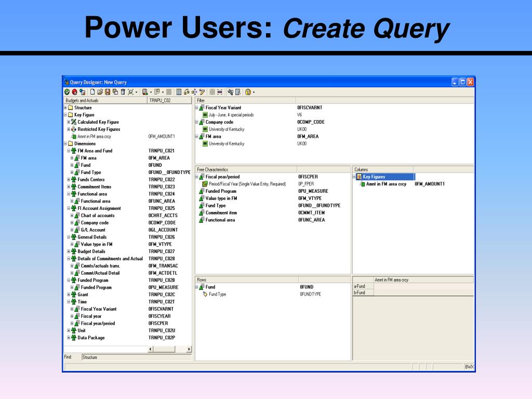Click the red exit-without-saving toolbar icon
The width and height of the screenshot is (532, 399).
74,92
